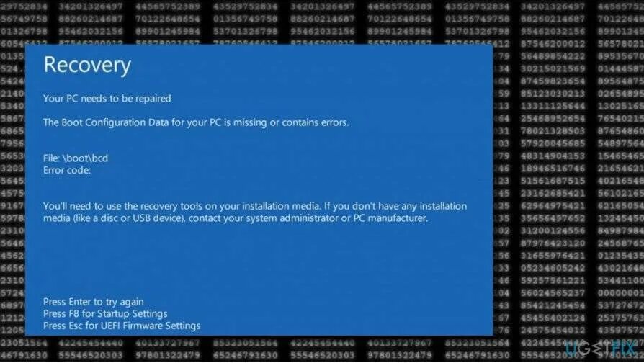
Task: Click the Recovery heading
Action: (87, 66)
